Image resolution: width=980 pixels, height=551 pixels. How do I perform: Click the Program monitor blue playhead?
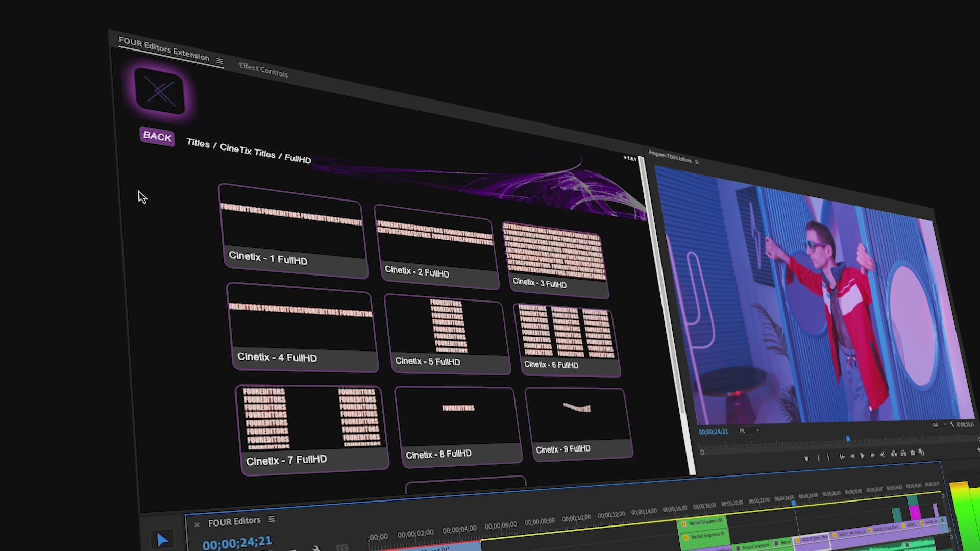[x=848, y=439]
